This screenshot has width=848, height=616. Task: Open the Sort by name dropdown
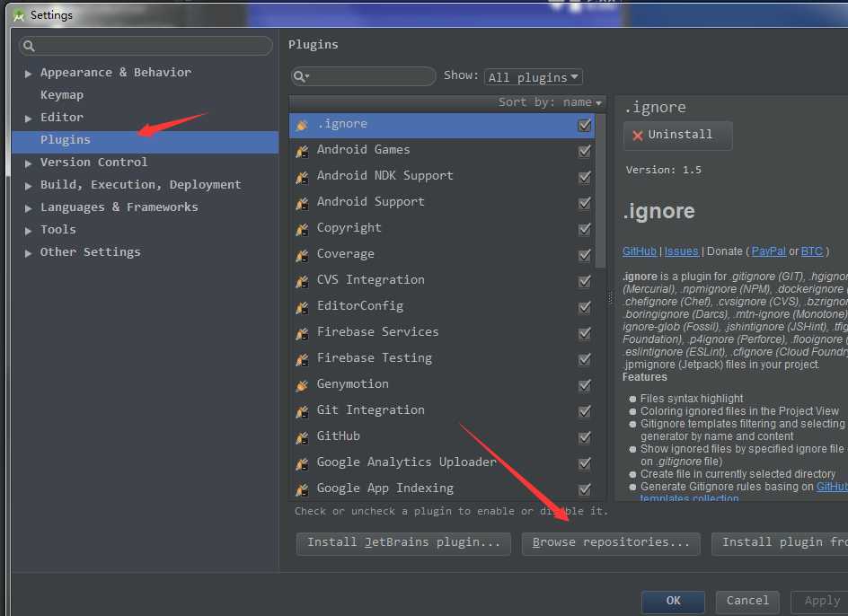coord(550,102)
